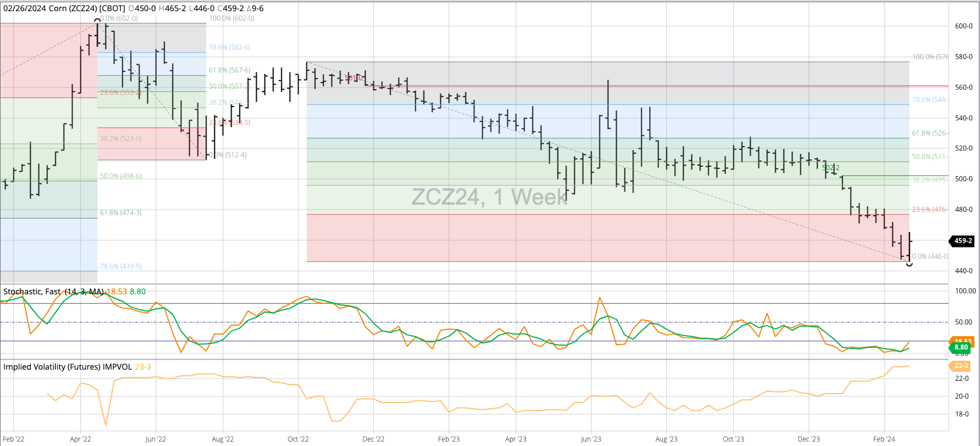Viewport: 980px width, 446px height.
Task: Click the 23-3 implied volatility value tag
Action: 960,366
